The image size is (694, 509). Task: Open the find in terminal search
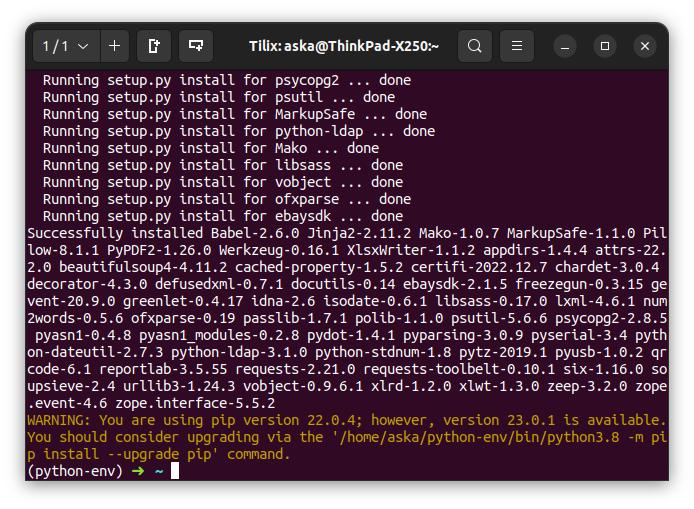475,46
